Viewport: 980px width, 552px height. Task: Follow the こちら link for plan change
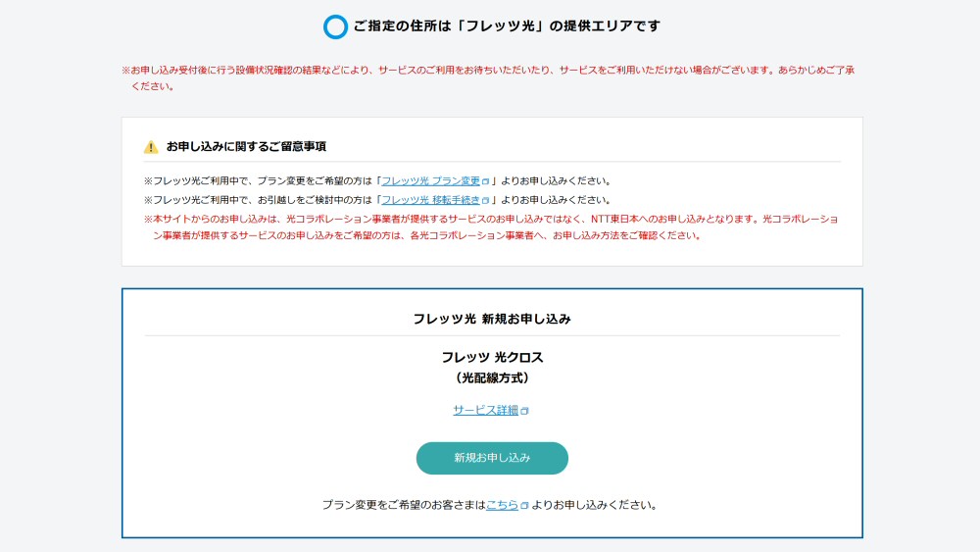502,505
